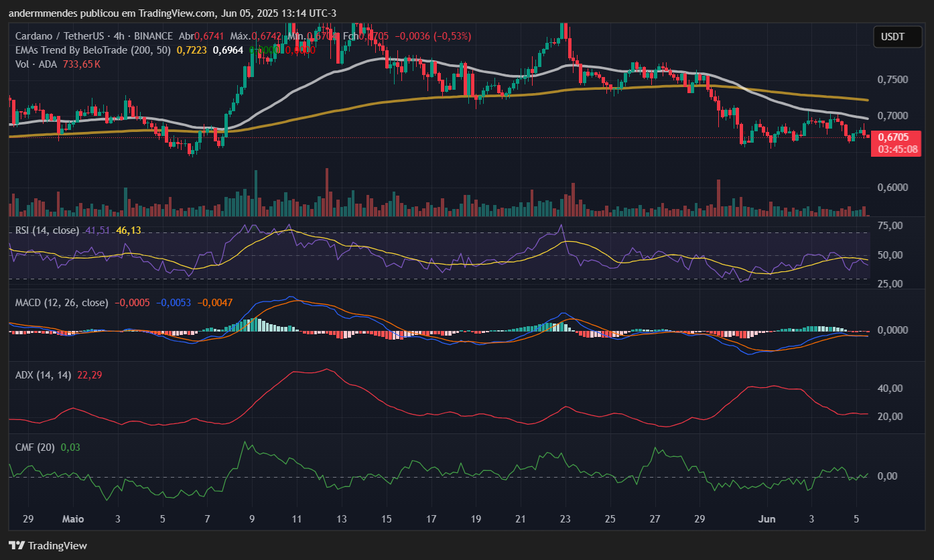The height and width of the screenshot is (560, 934).
Task: Click the EMA 200 value 0,7223
Action: (x=191, y=50)
